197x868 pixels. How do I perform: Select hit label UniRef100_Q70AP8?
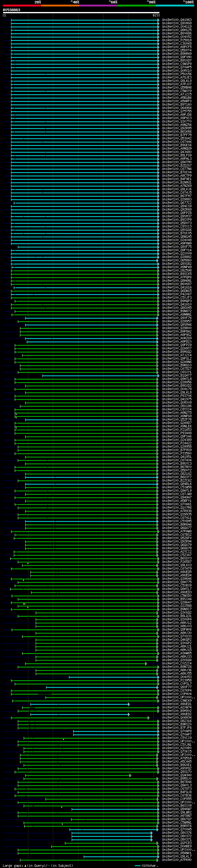[177, 731]
